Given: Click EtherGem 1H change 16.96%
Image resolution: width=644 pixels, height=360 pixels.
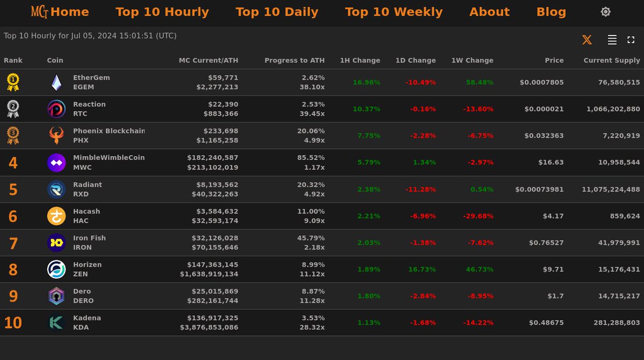Looking at the screenshot, I should 367,82.
